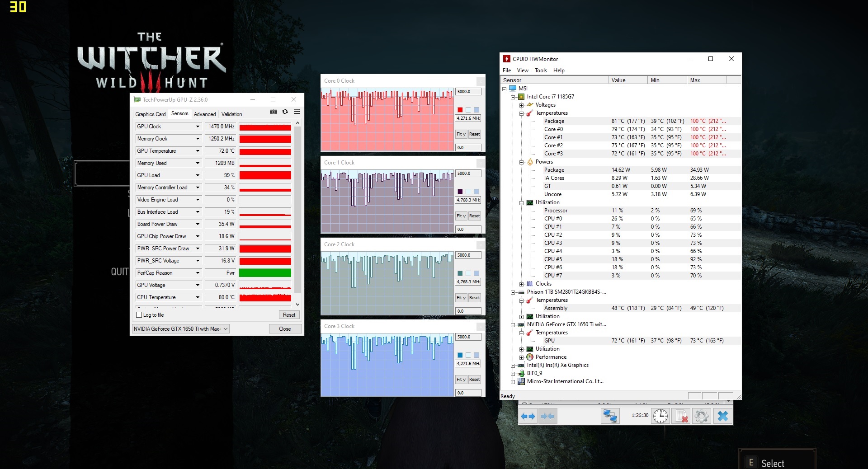Click the networked computers icon

point(610,416)
